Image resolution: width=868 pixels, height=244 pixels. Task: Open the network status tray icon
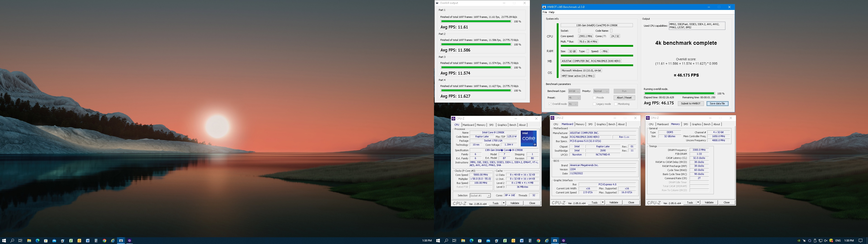tap(821, 241)
